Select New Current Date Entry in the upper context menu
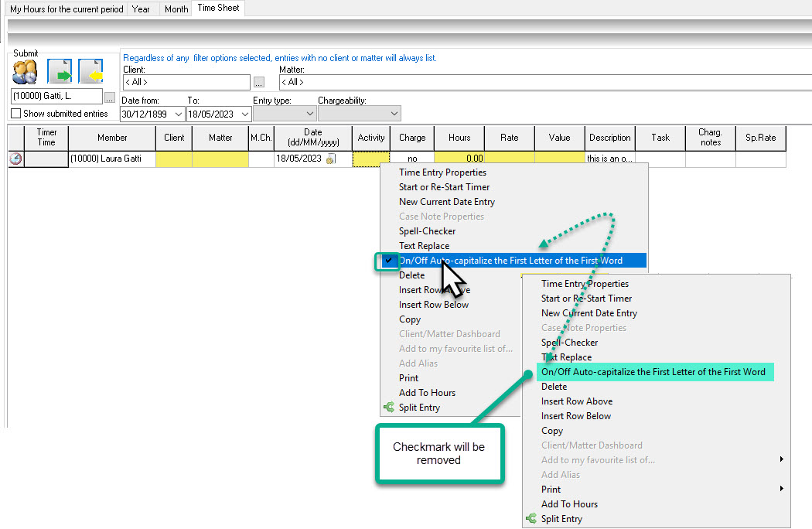The width and height of the screenshot is (812, 529). (447, 202)
